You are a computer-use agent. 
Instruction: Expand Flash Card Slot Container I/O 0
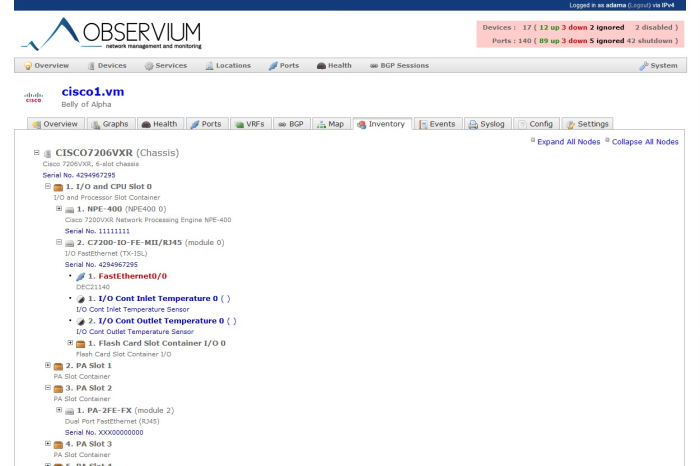click(70, 343)
